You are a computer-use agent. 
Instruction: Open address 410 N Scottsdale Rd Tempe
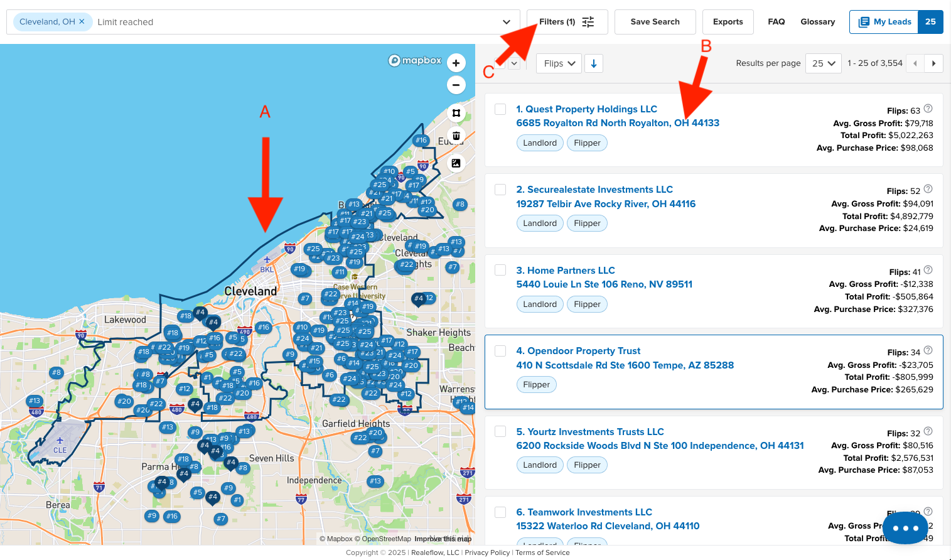coord(625,365)
